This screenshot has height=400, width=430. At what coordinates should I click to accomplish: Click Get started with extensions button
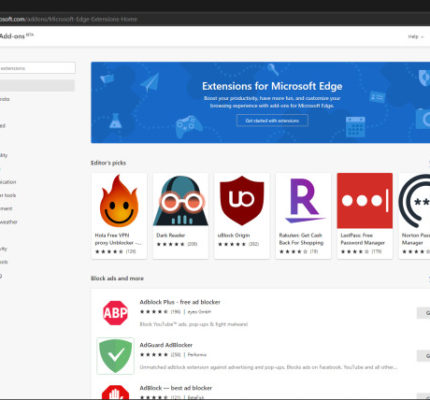[x=272, y=121]
